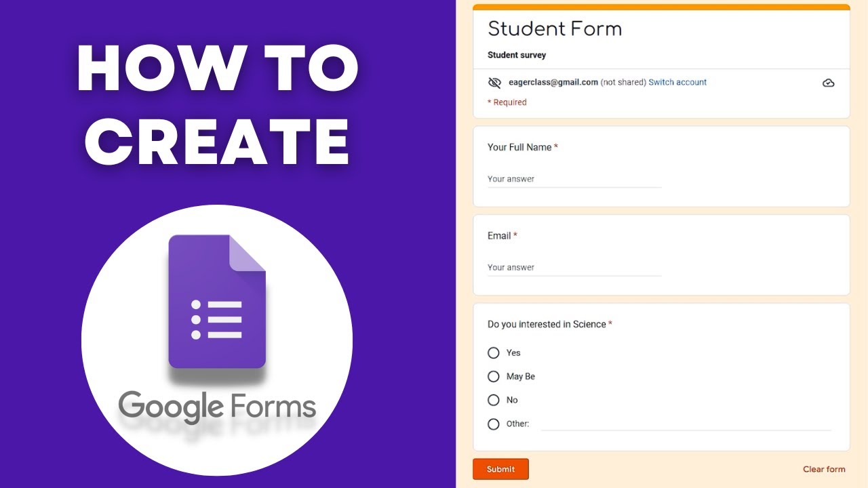Click the Required notice text
This screenshot has width=868, height=488.
[507, 102]
